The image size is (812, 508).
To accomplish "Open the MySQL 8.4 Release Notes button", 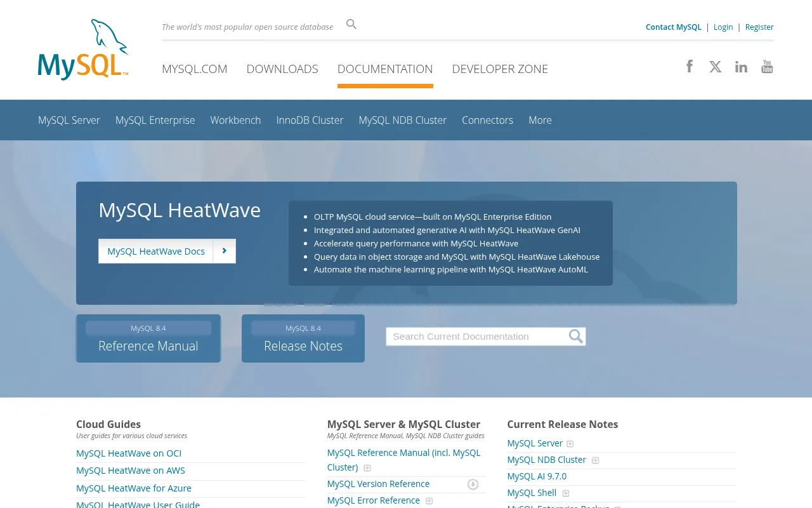I will (x=303, y=338).
